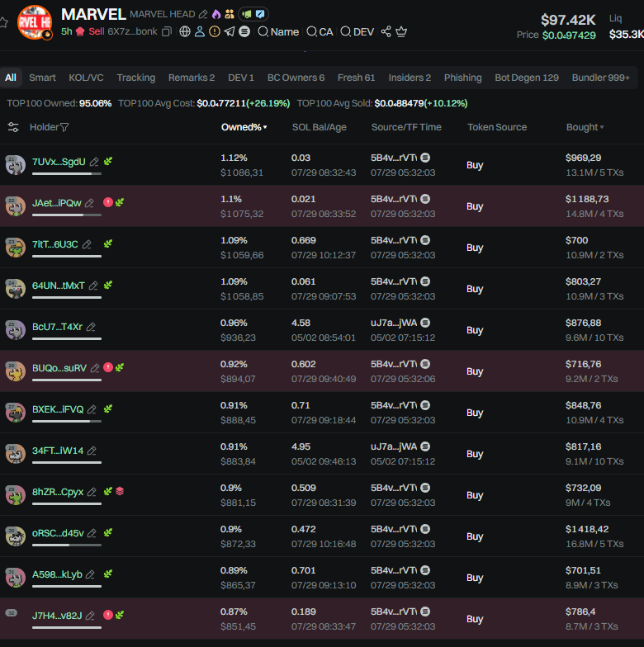
Task: Sort by Bought column arrow
Action: tap(602, 127)
